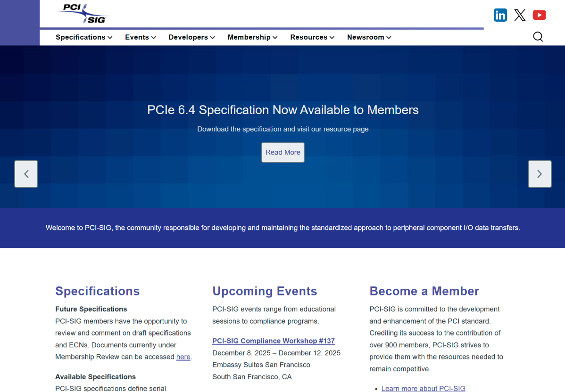Click the Upcoming Events heading

[x=265, y=291]
